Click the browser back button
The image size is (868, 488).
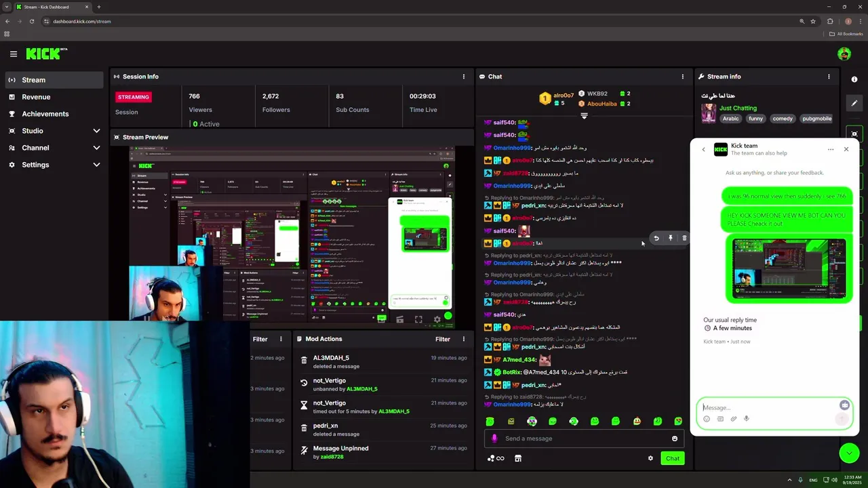pyautogui.click(x=7, y=21)
